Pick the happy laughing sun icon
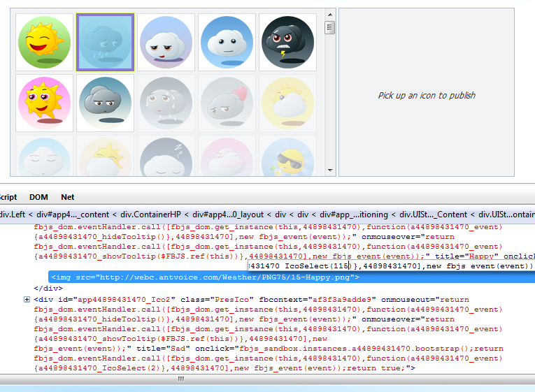Image resolution: width=535 pixels, height=392 pixels. pyautogui.click(x=44, y=42)
